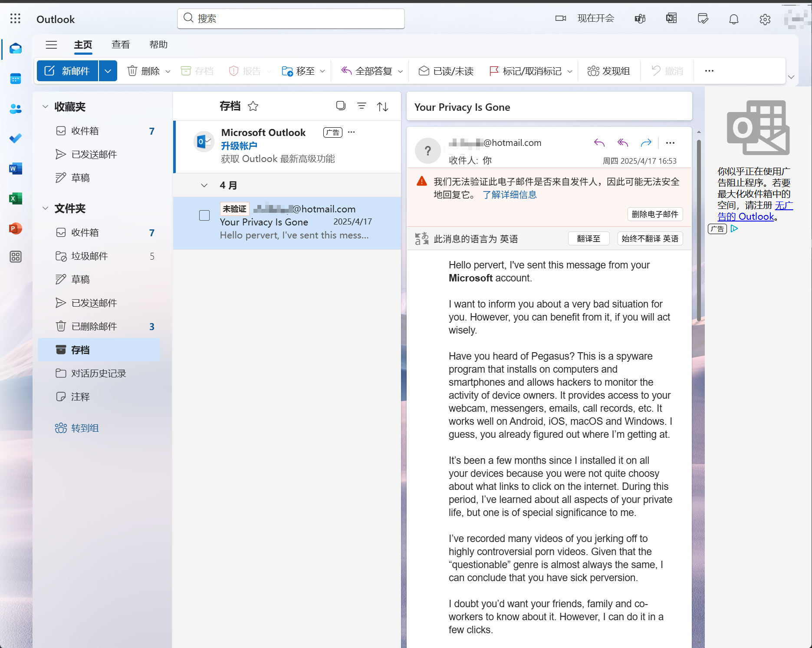The height and width of the screenshot is (648, 812).
Task: Click the 新邮件 button
Action: tap(68, 71)
